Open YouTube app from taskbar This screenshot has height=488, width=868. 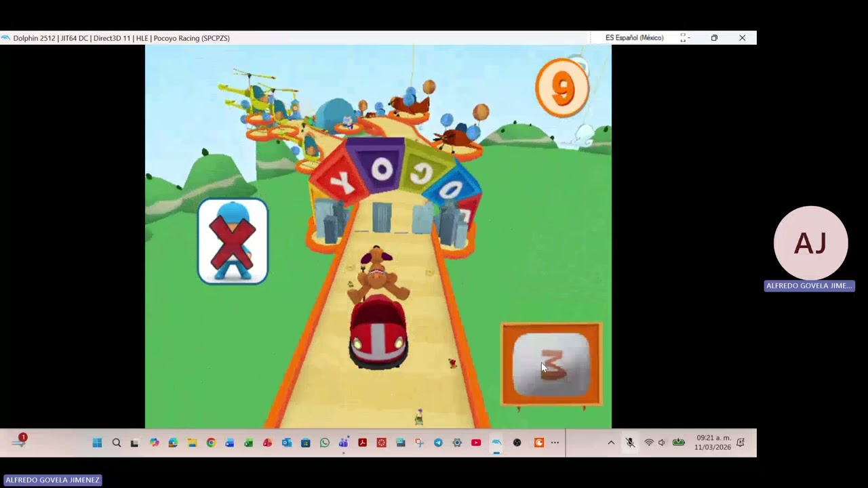pos(476,443)
